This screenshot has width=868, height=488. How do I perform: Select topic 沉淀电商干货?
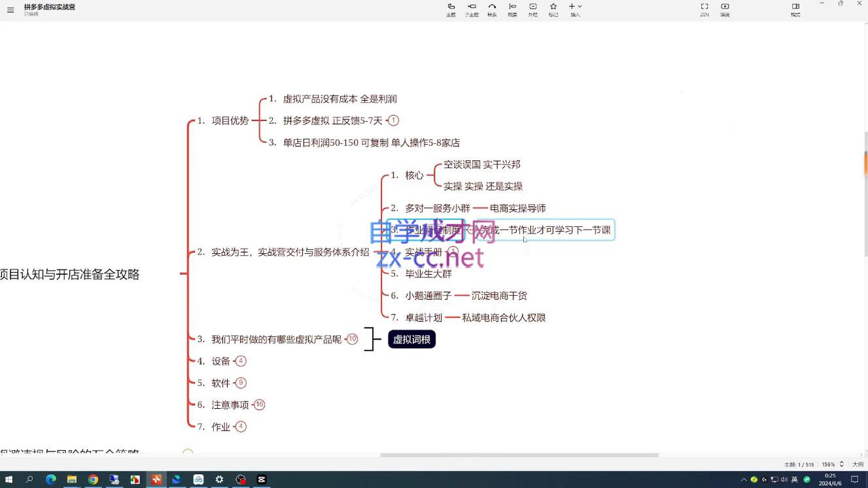pyautogui.click(x=499, y=296)
